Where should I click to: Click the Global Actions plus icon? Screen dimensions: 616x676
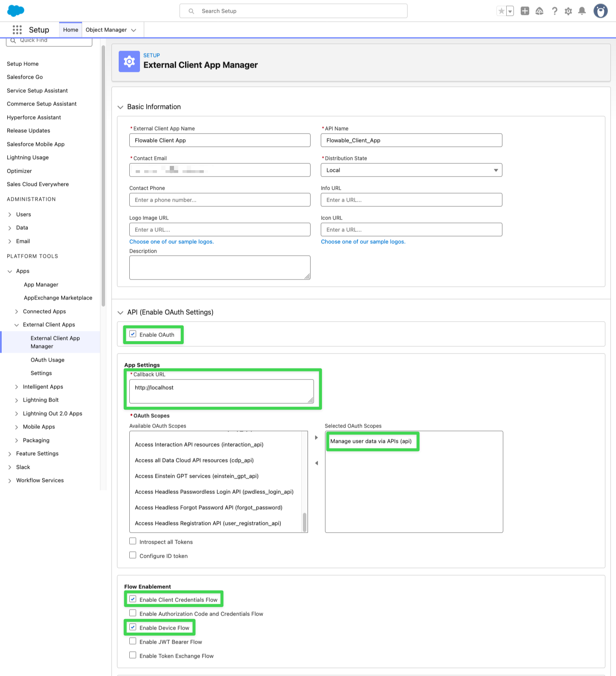tap(525, 11)
